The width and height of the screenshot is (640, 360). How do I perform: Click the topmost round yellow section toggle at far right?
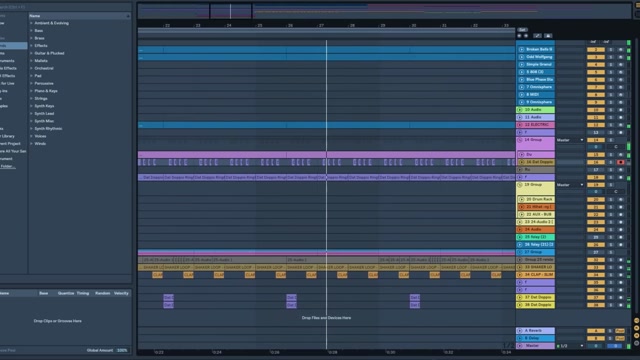(x=637, y=321)
